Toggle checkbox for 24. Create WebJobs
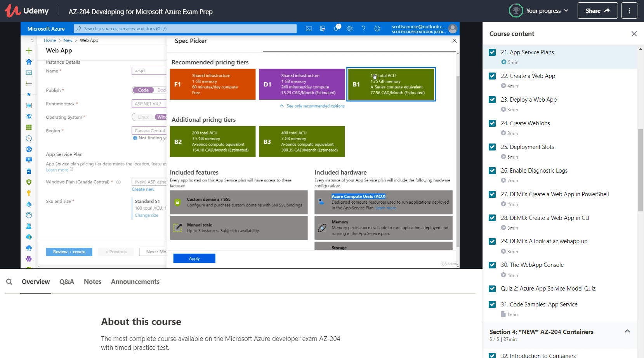The width and height of the screenshot is (644, 358). tap(492, 123)
